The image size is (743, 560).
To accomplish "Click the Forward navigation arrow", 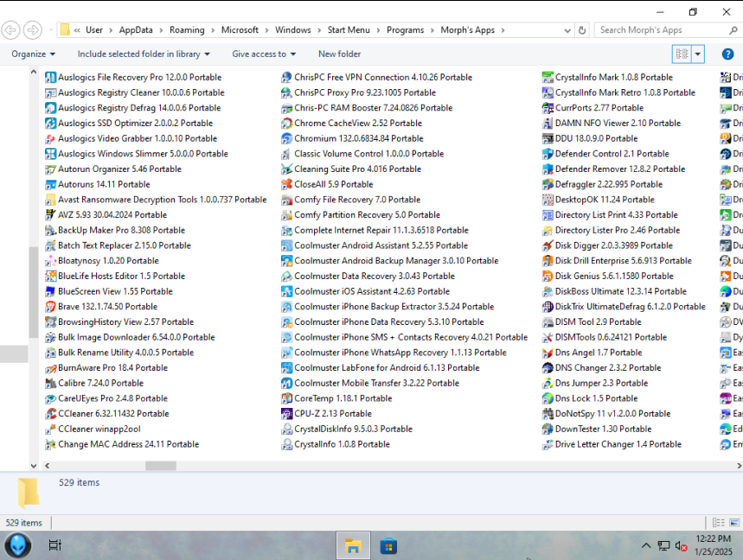I will tap(33, 30).
